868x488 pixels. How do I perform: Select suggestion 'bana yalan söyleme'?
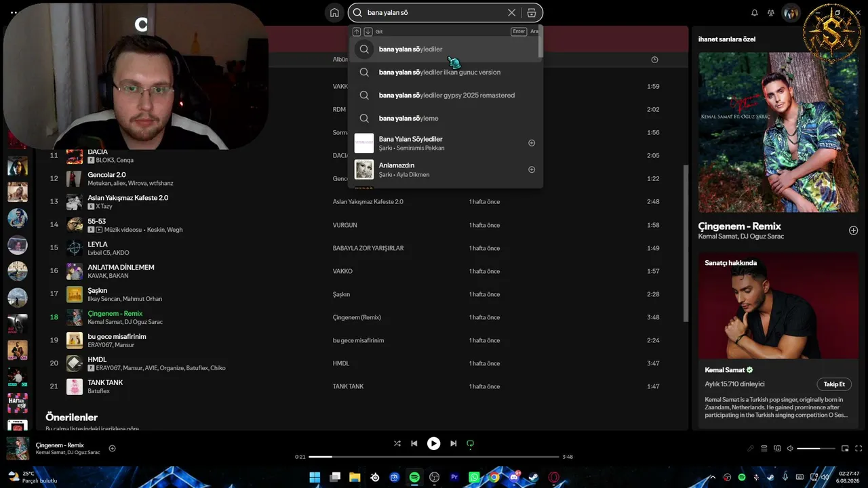(x=446, y=118)
